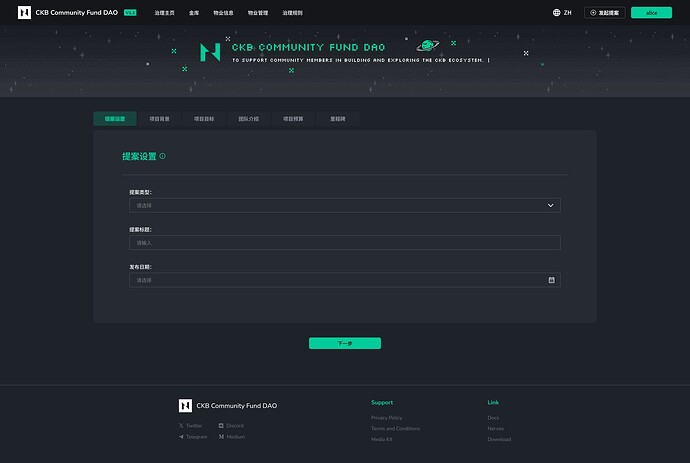Click the footer CKB logo icon
The height and width of the screenshot is (463, 690).
pyautogui.click(x=185, y=406)
